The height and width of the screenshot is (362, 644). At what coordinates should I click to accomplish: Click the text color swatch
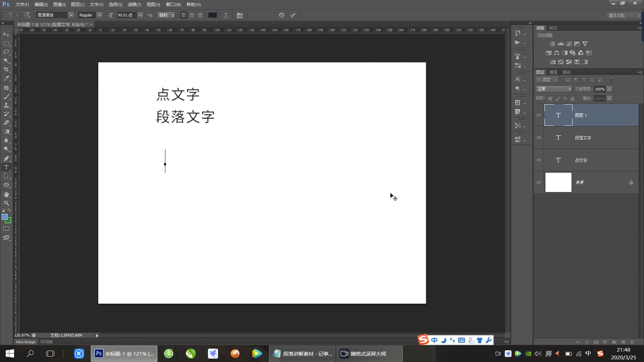213,15
